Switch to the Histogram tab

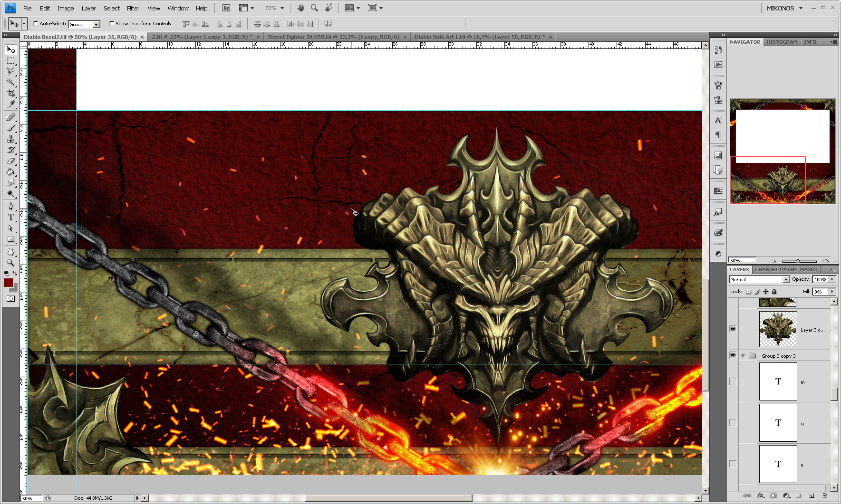782,42
